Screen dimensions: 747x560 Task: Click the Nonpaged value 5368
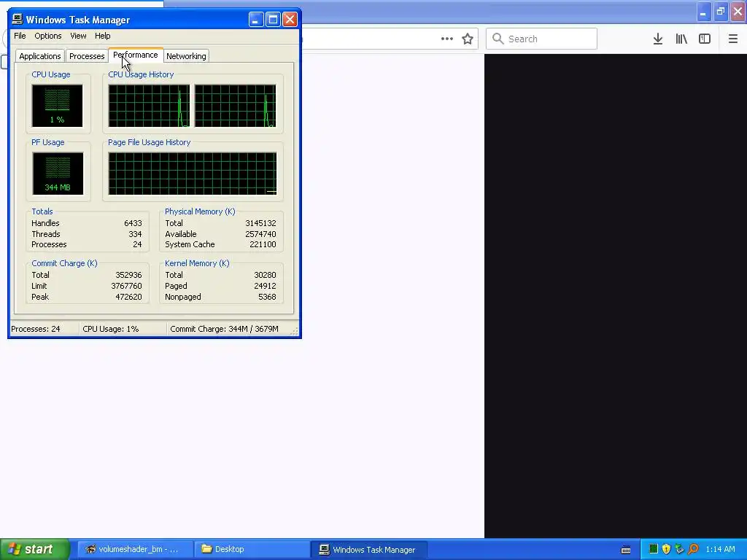point(267,297)
